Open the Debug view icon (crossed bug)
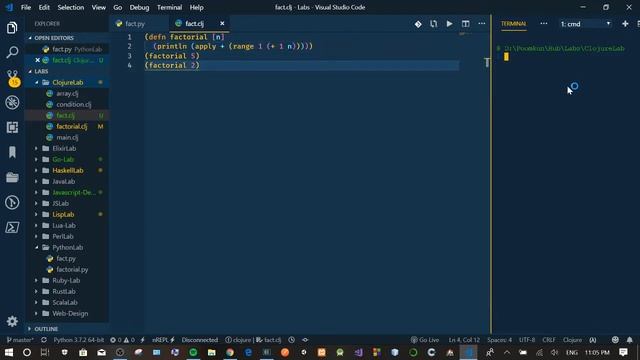 click(x=12, y=102)
